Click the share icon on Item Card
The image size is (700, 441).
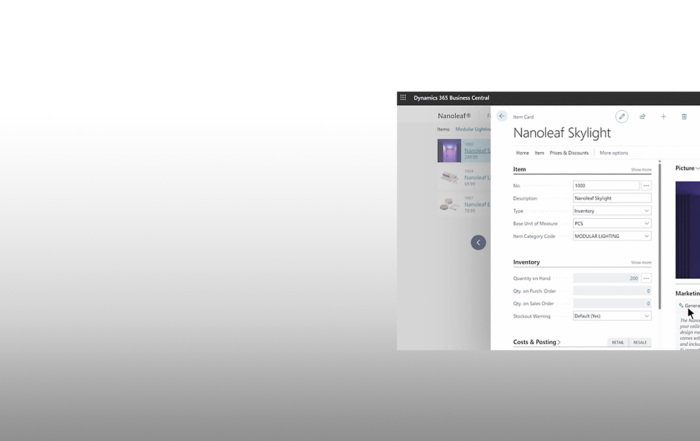click(642, 116)
